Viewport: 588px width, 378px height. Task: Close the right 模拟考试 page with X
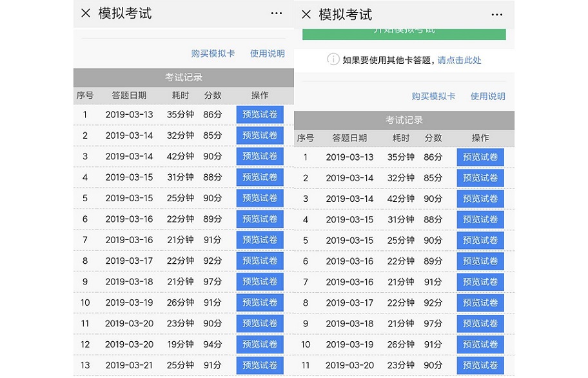(306, 14)
